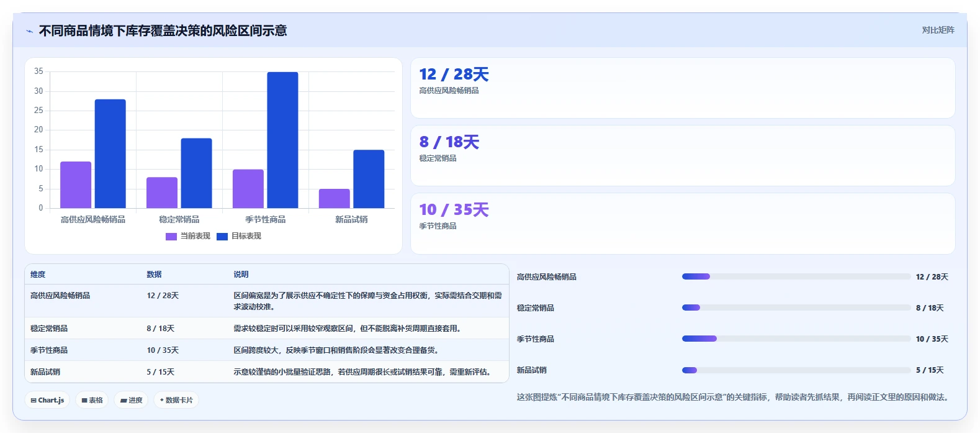Click the Chart.js tag chip

coord(48,400)
